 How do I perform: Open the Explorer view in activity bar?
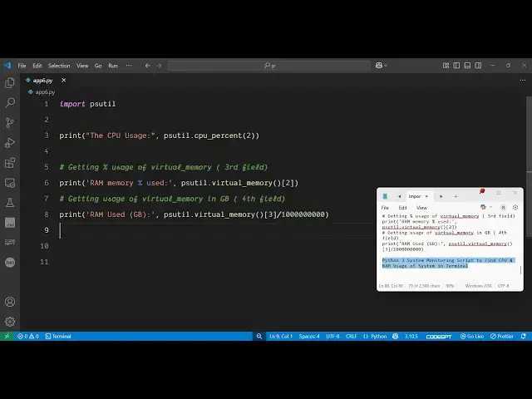tap(10, 83)
